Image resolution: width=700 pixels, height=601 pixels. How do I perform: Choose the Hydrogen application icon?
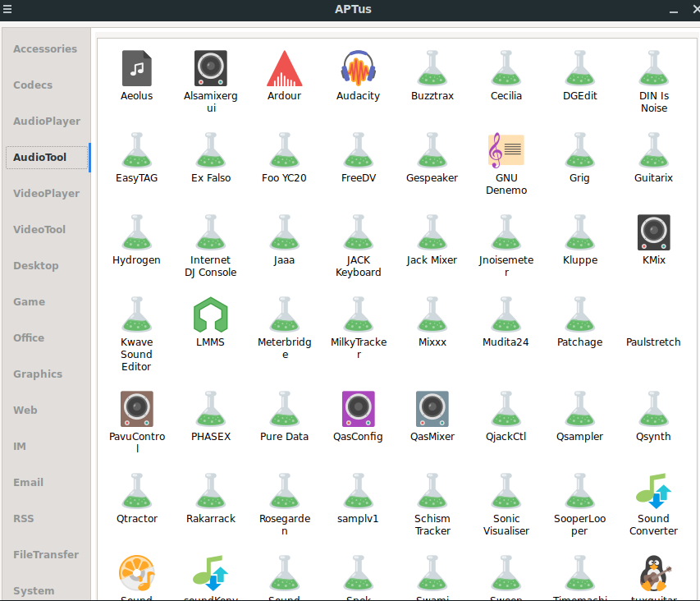click(136, 232)
